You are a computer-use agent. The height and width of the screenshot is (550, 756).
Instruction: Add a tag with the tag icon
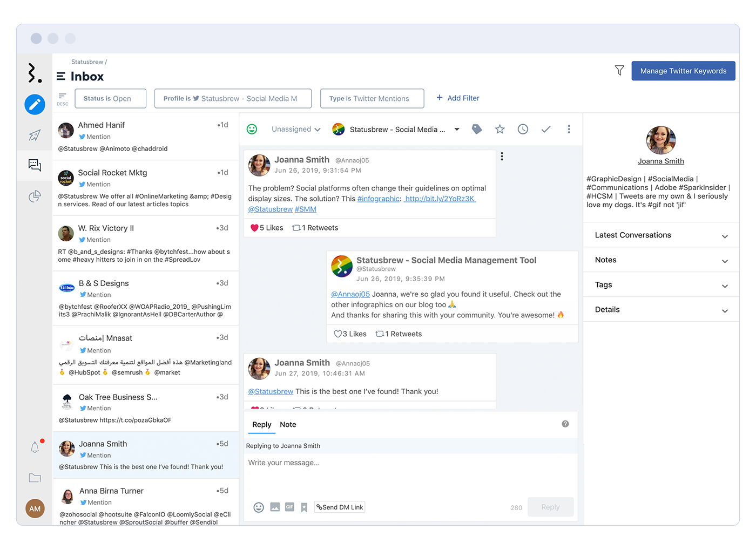click(477, 129)
